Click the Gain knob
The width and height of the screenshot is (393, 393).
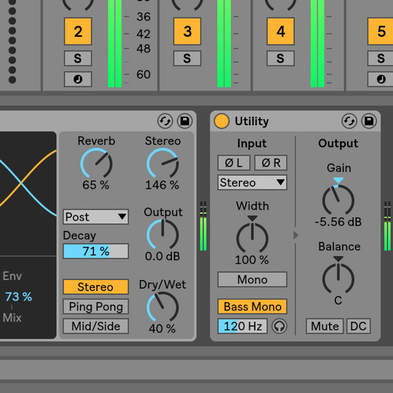click(338, 200)
